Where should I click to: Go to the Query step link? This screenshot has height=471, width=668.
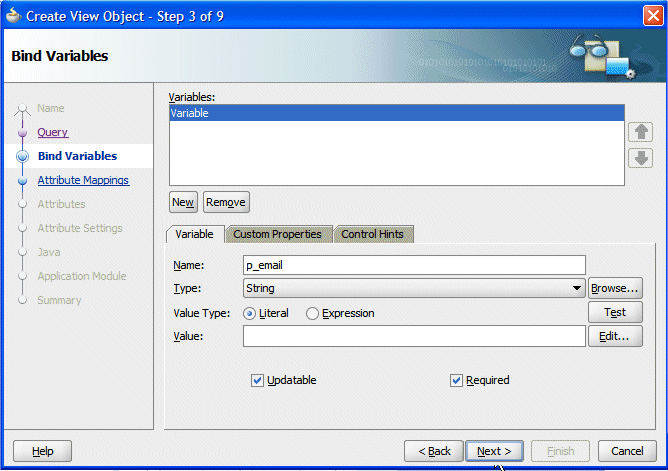point(52,132)
